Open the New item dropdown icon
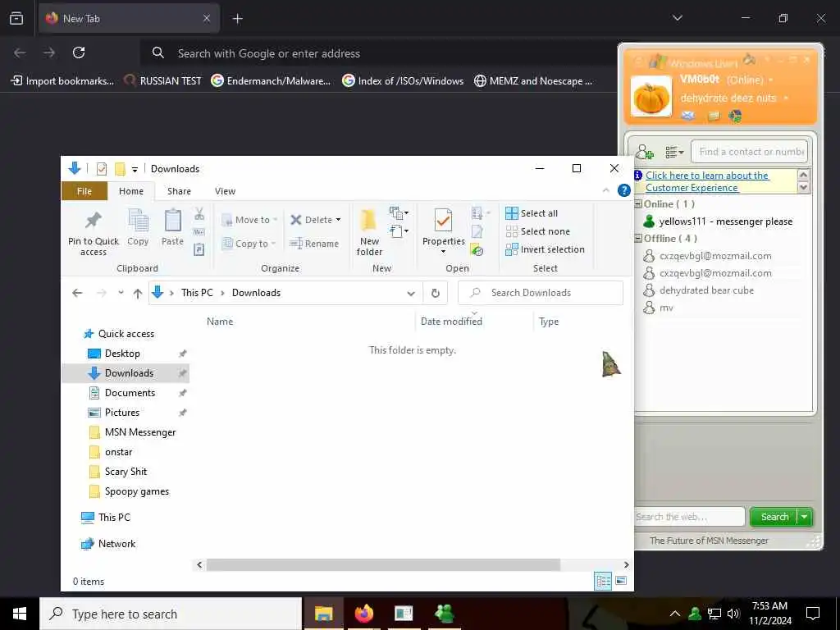This screenshot has width=840, height=630. pyautogui.click(x=399, y=213)
